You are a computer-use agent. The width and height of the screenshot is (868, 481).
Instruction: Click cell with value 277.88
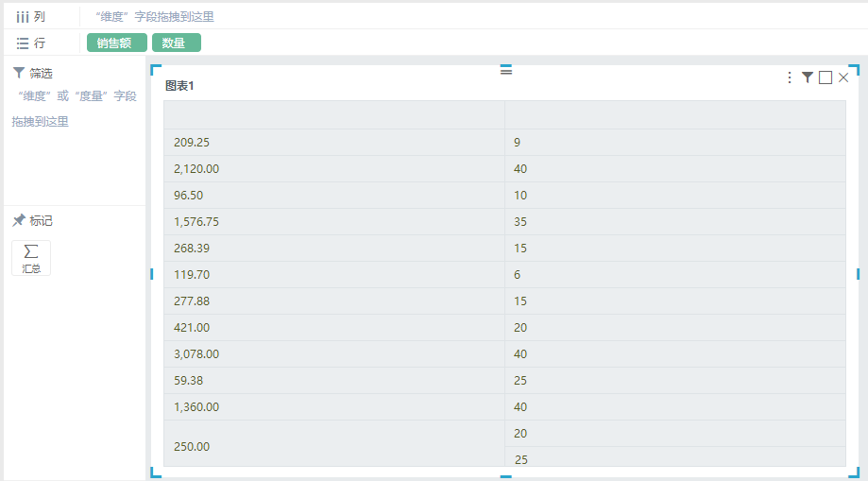coord(334,301)
